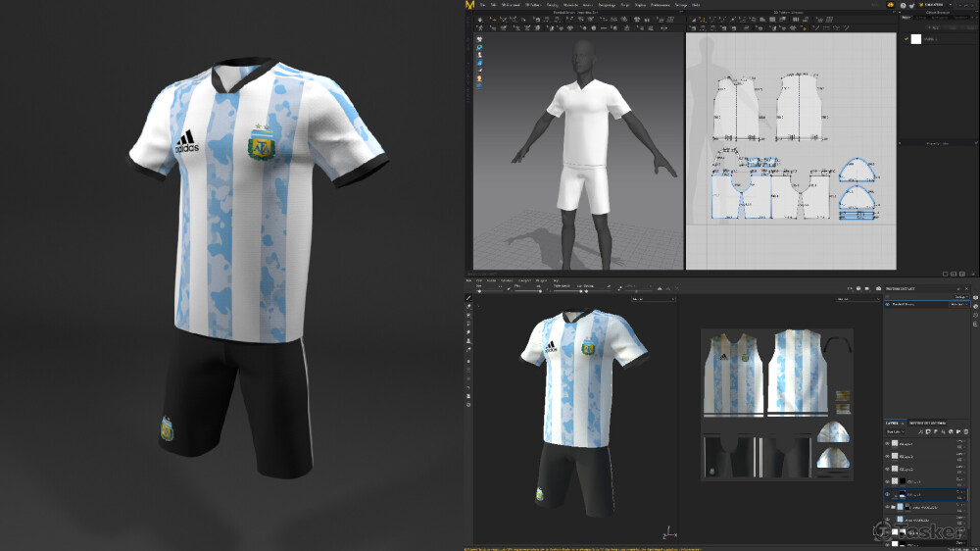Viewport: 980px width, 551px height.
Task: Hide the topmost layer in Layers panel
Action: (x=888, y=443)
